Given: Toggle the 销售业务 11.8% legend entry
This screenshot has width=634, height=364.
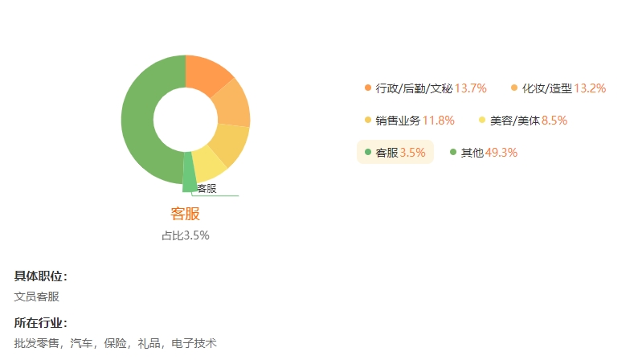Looking at the screenshot, I should pyautogui.click(x=410, y=121).
